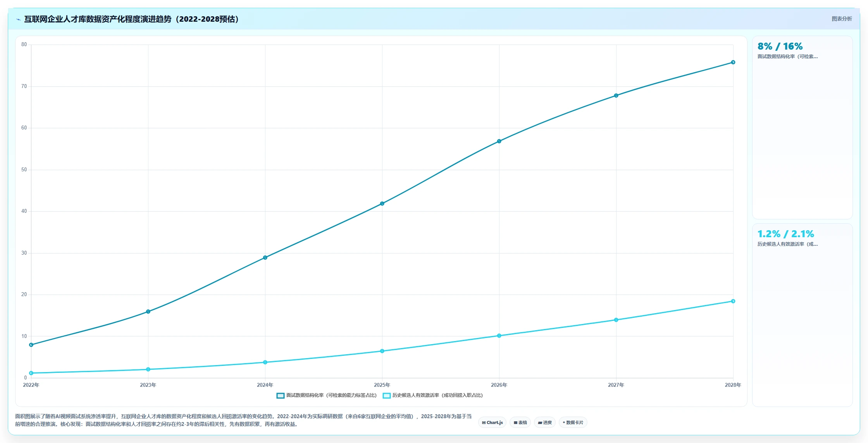Click the 2024年 x-axis label
Viewport: 868px width, 443px height.
[x=265, y=385]
